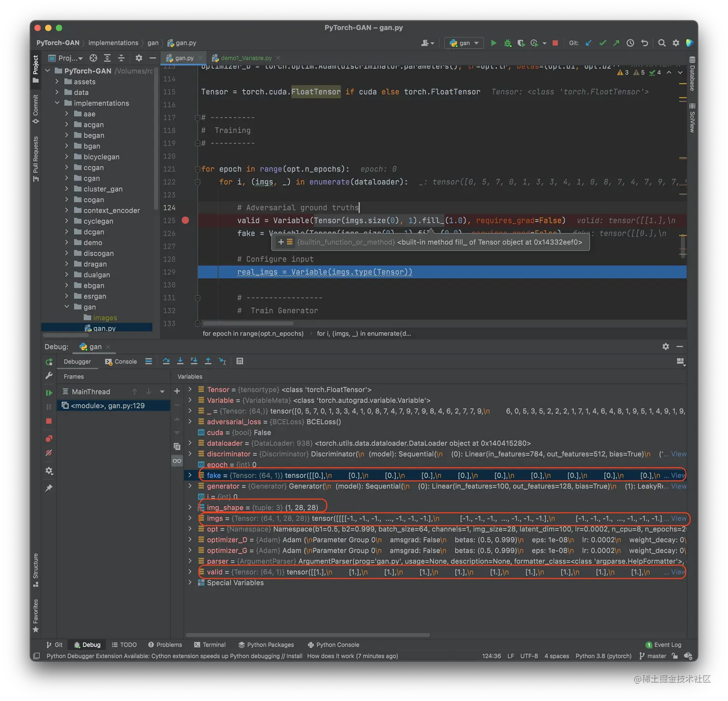Click the editor horizontal scrollbar
Screen dimensions: 728x701
[248, 323]
